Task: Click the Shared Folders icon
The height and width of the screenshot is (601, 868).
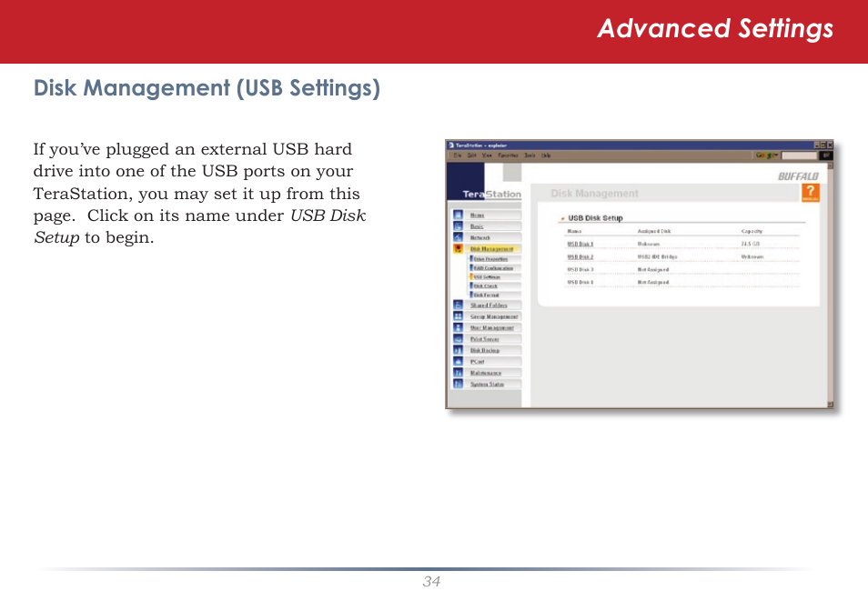Action: (x=458, y=305)
